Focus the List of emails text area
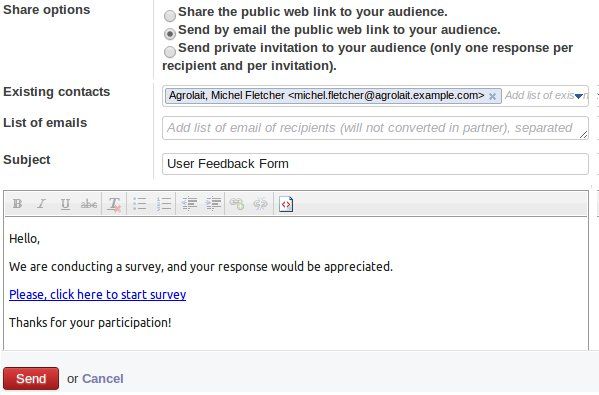Image resolution: width=599 pixels, height=395 pixels. [x=375, y=128]
